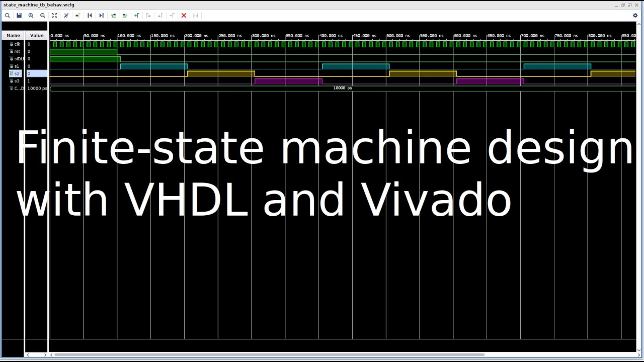
Task: Click the greyed Snap to Transition icon
Action: (196, 16)
